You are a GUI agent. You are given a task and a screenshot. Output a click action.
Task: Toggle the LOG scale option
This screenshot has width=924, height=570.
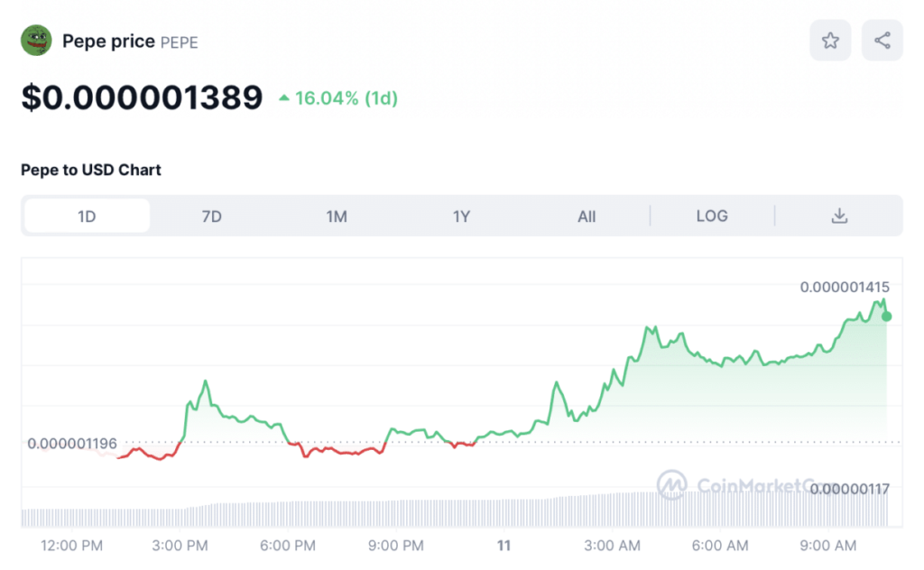[x=712, y=216]
